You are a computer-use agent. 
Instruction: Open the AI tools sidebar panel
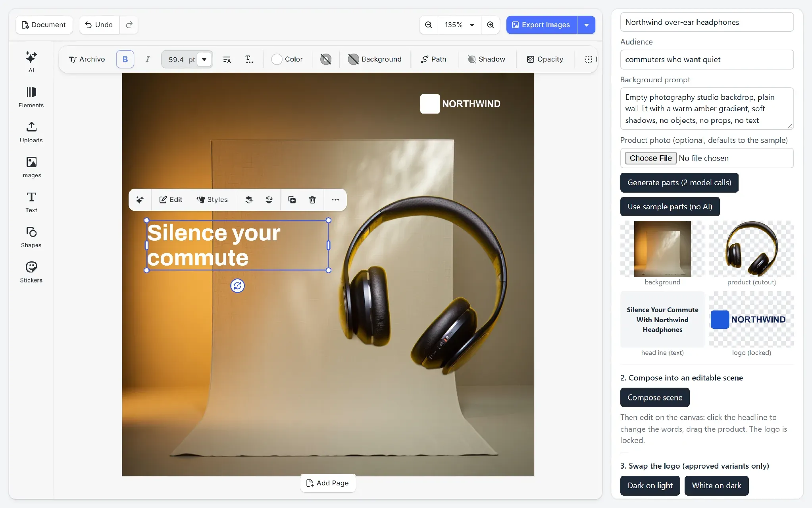(31, 62)
